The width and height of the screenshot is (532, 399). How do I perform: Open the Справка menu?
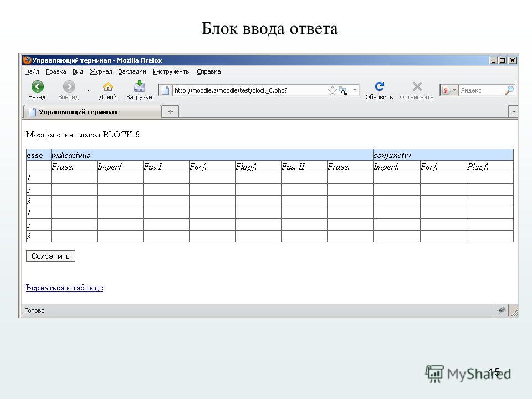click(x=209, y=71)
